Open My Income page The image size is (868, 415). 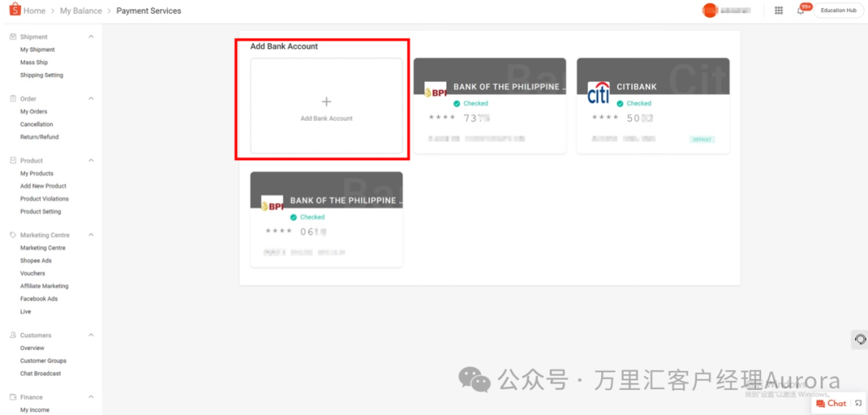point(35,410)
